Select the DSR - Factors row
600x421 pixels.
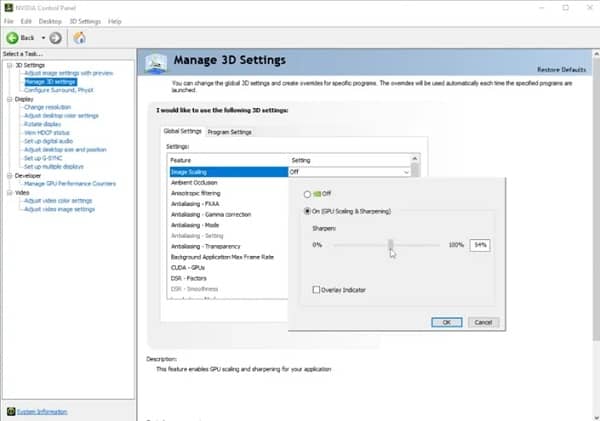click(x=228, y=278)
